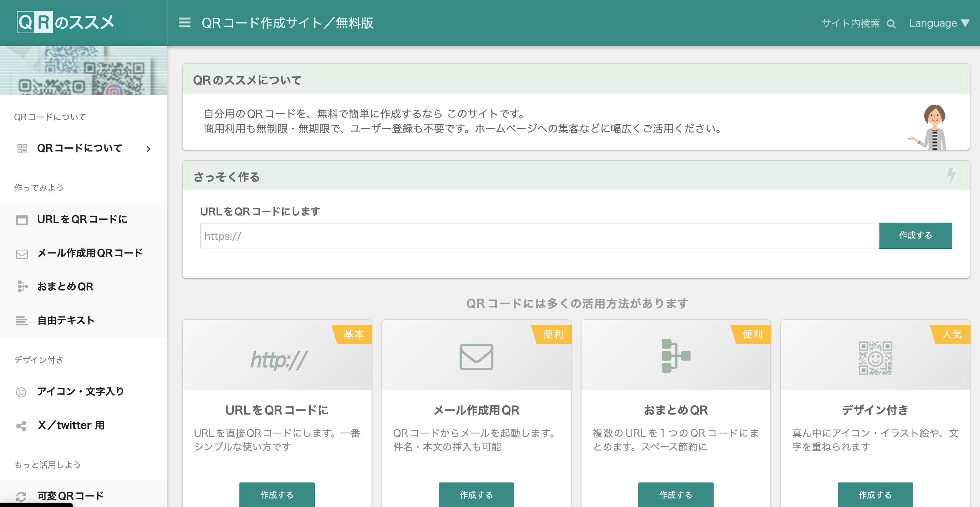Click the QR code icon beside QRコードについて
The image size is (980, 507).
pyautogui.click(x=22, y=148)
